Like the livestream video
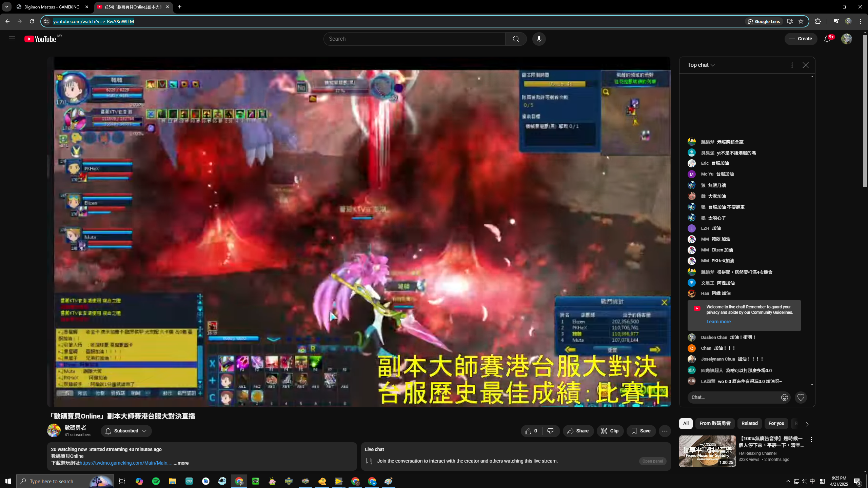 point(531,431)
